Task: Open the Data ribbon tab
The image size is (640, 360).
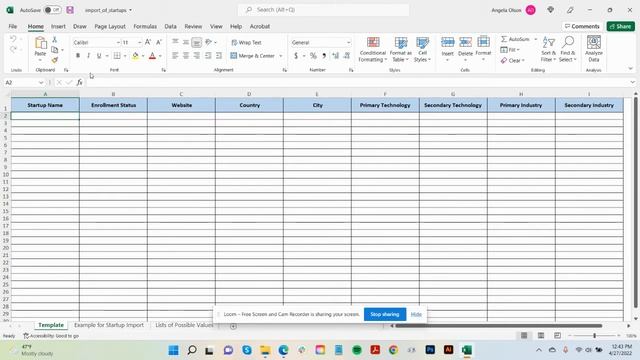Action: [171, 26]
